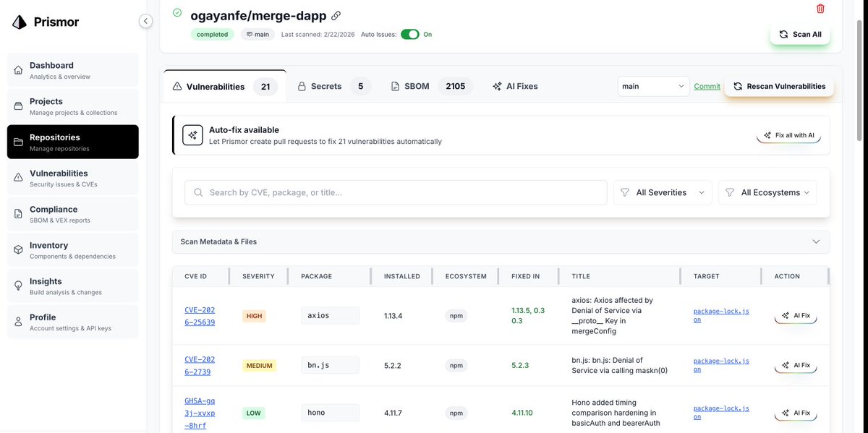
Task: Click the sparkle icon on the AI Fixes tab
Action: (x=497, y=87)
